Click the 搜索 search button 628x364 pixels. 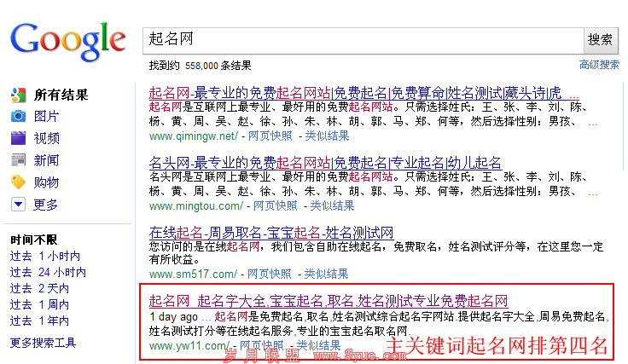(x=600, y=39)
